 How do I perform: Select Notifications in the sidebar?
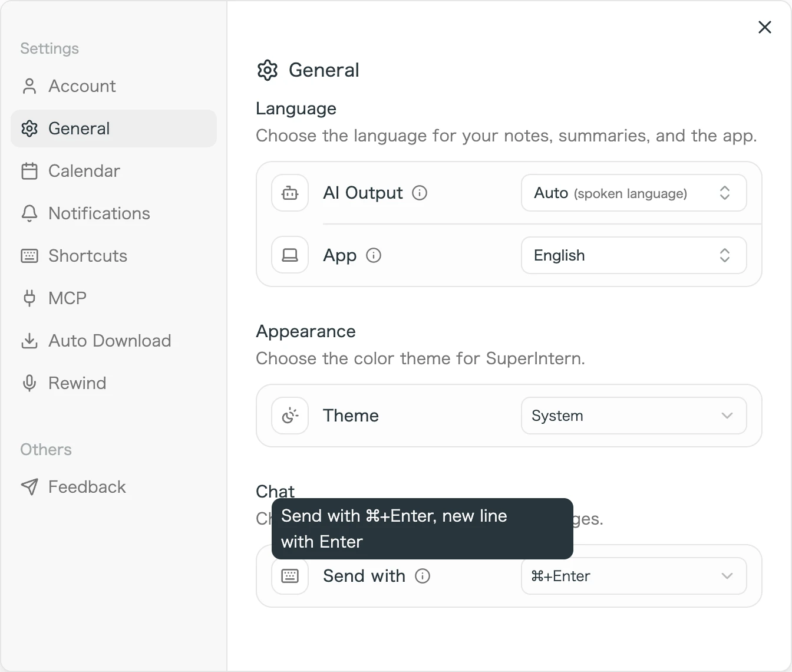point(114,213)
